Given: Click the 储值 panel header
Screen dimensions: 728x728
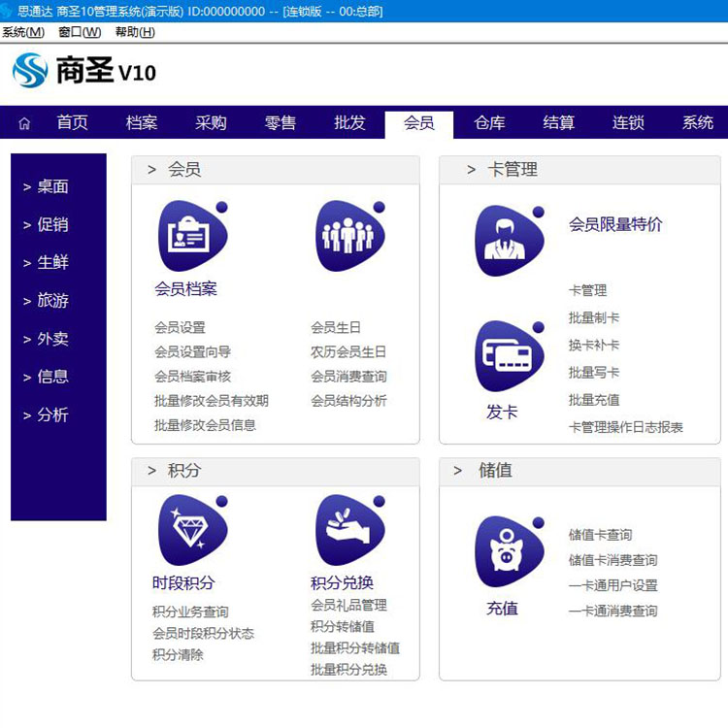Looking at the screenshot, I should pyautogui.click(x=579, y=471).
